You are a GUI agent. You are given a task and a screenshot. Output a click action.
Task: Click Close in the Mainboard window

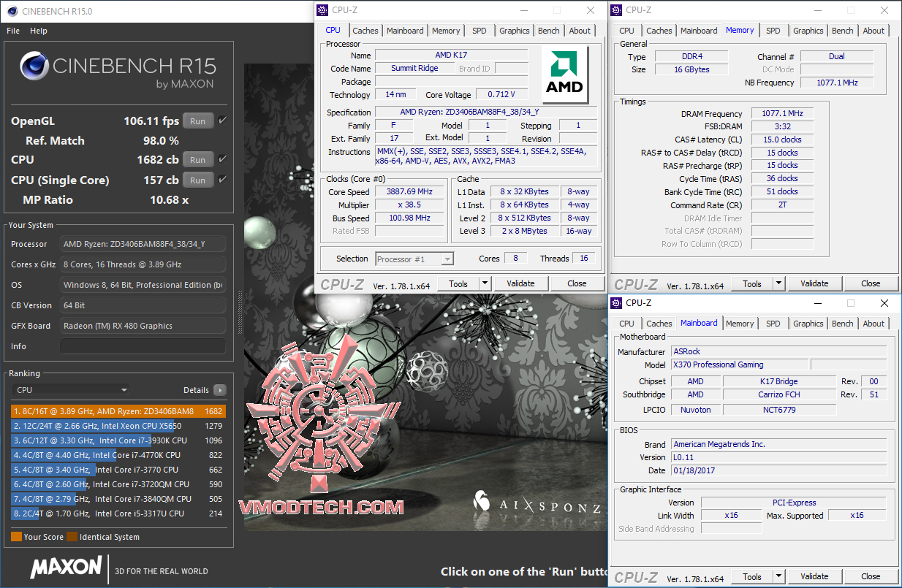tap(871, 576)
